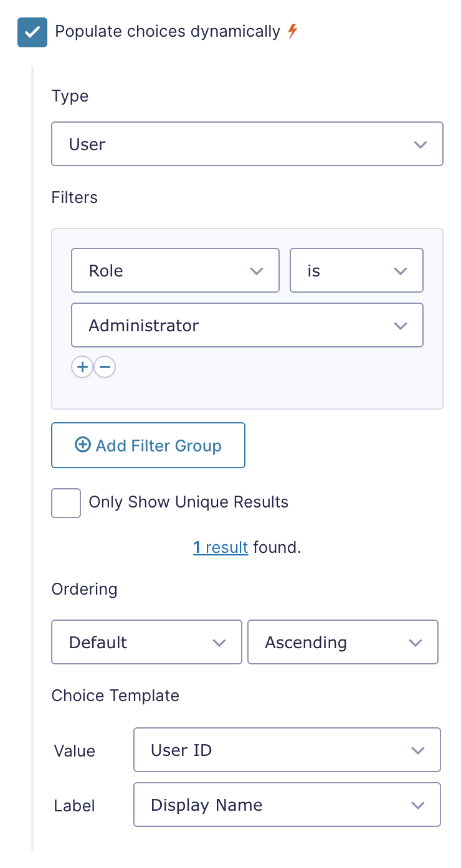Open the Value template User ID dropdown

pos(287,750)
